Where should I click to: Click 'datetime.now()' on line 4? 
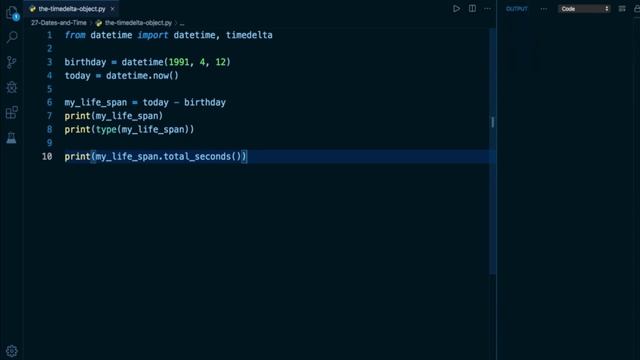pos(142,76)
